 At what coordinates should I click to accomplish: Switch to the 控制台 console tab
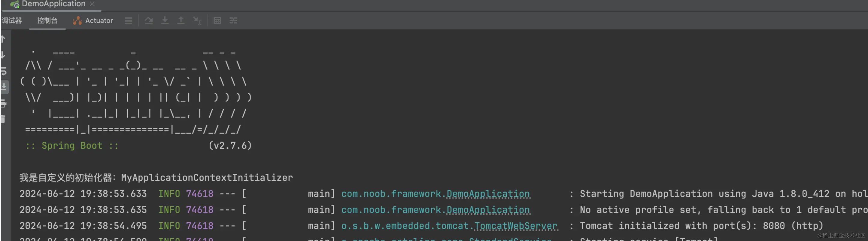click(x=47, y=20)
